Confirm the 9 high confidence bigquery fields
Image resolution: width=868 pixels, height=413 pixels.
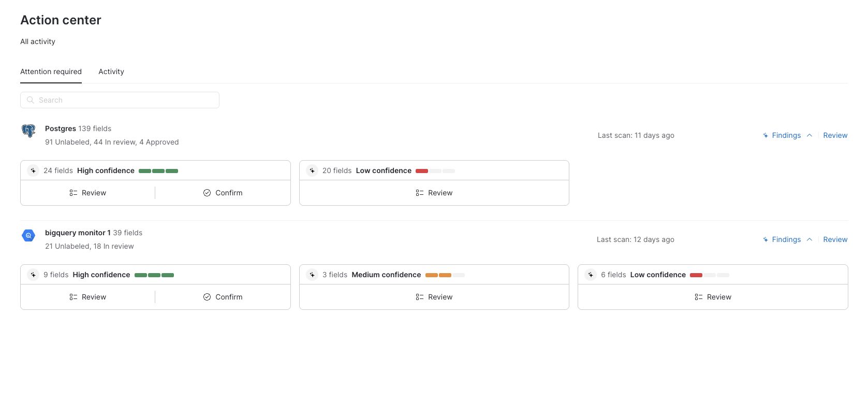coord(223,297)
